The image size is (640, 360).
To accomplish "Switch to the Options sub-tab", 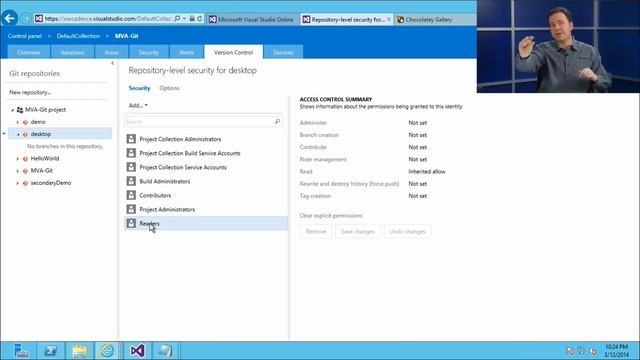I will click(169, 88).
